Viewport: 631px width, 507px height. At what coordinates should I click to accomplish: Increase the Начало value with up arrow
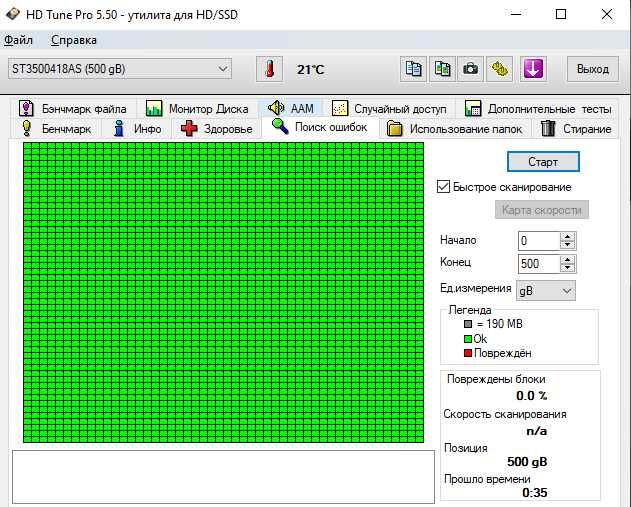(x=567, y=237)
